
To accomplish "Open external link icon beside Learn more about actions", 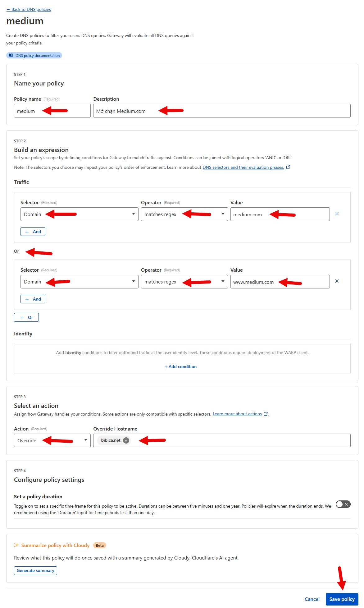I will tap(266, 414).
